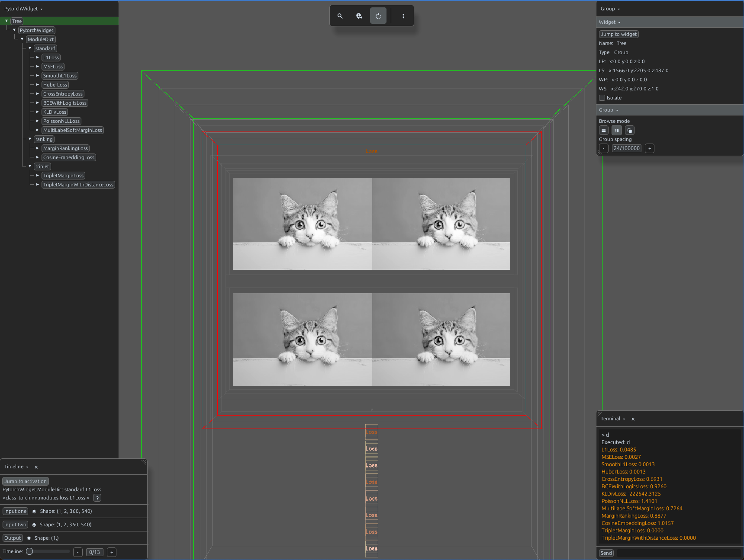The width and height of the screenshot is (744, 560).
Task: Open the PytorchWidget panel dropdown
Action: tap(23, 9)
